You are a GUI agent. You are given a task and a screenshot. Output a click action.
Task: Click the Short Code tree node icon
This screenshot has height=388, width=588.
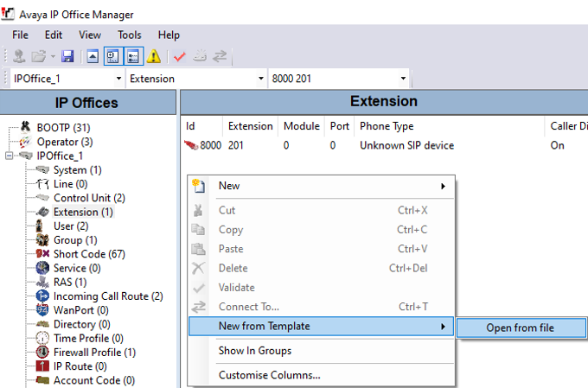42,254
